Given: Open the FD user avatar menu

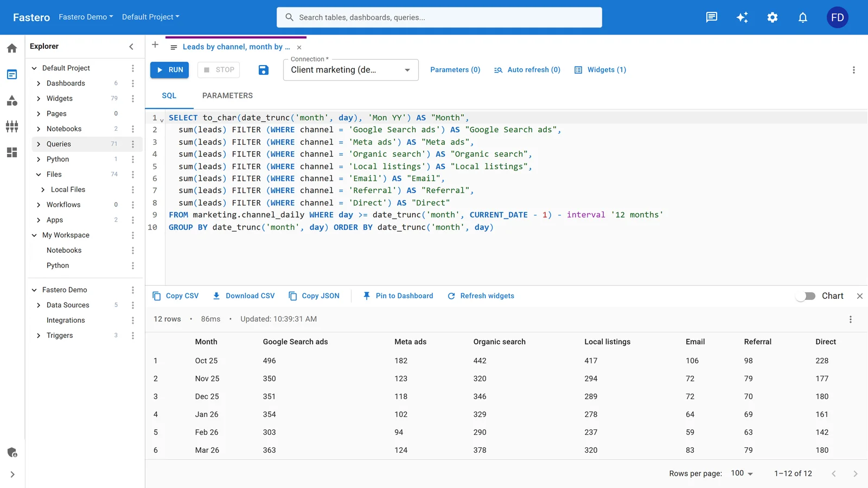Looking at the screenshot, I should [x=838, y=17].
